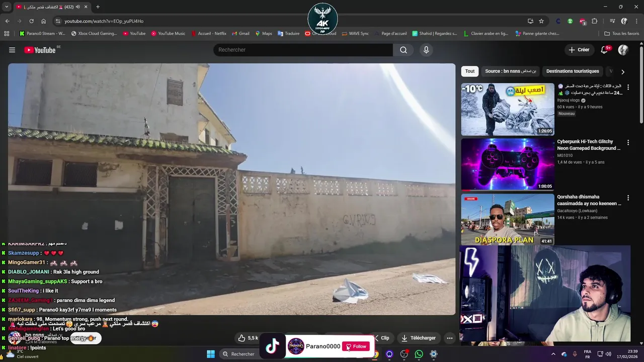Submit search with the magnifier button
The image size is (644, 362).
coord(404,50)
